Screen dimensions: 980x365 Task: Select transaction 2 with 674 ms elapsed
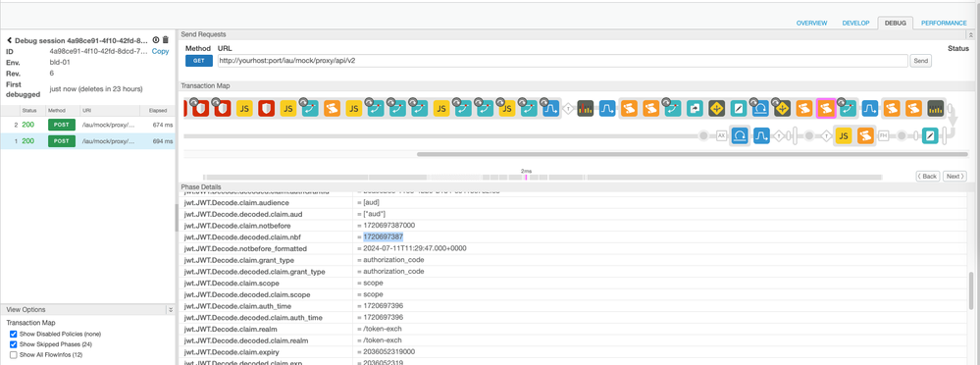pyautogui.click(x=88, y=125)
